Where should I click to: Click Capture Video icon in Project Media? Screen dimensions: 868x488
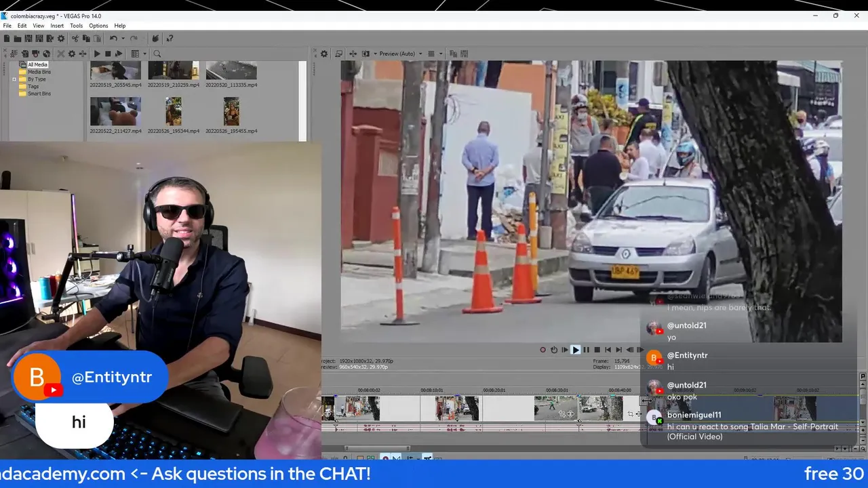coord(36,54)
